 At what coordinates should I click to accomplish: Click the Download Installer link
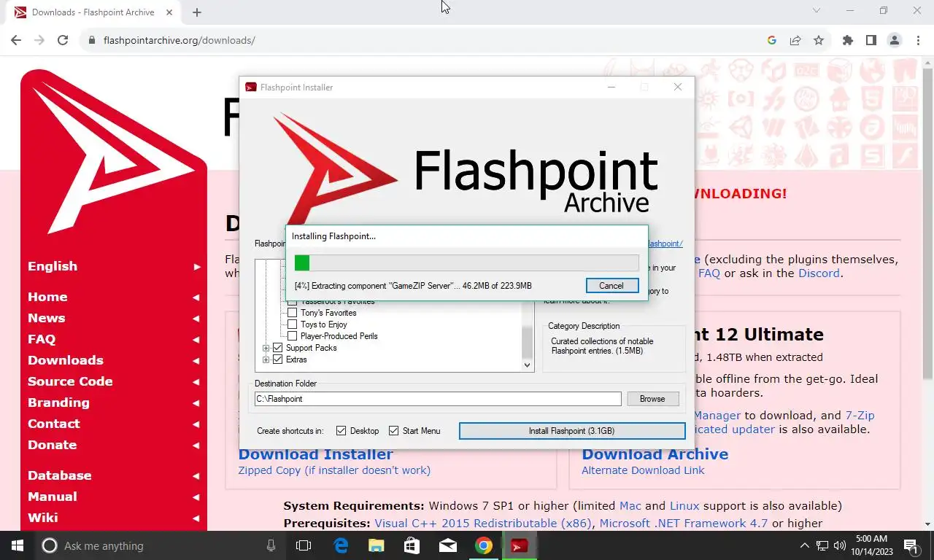(x=316, y=454)
